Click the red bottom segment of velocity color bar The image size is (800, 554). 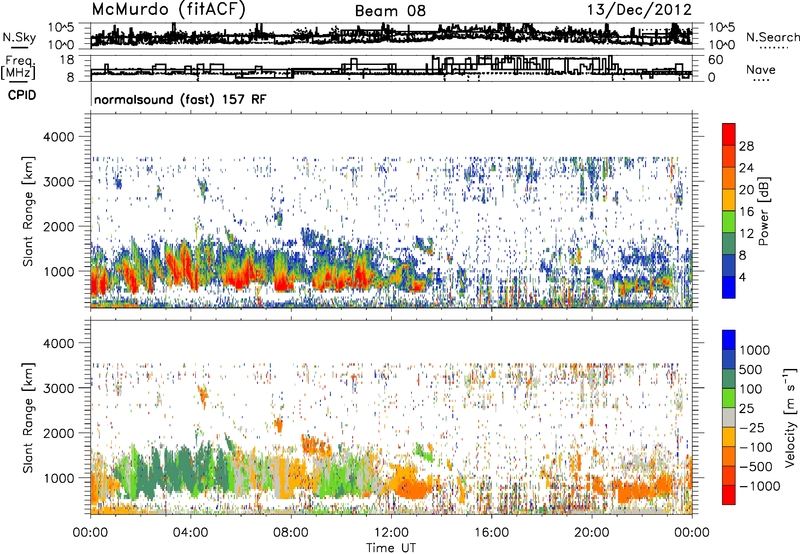click(729, 495)
